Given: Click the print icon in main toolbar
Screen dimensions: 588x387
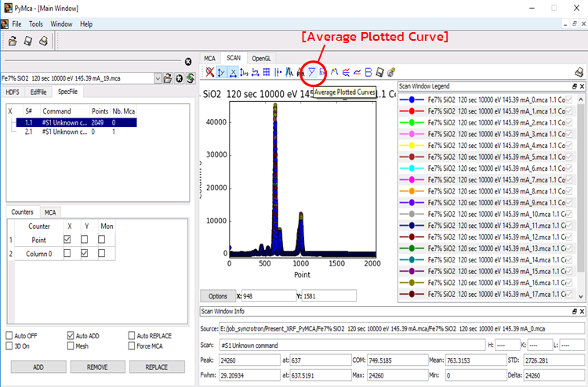Looking at the screenshot, I should (x=43, y=41).
